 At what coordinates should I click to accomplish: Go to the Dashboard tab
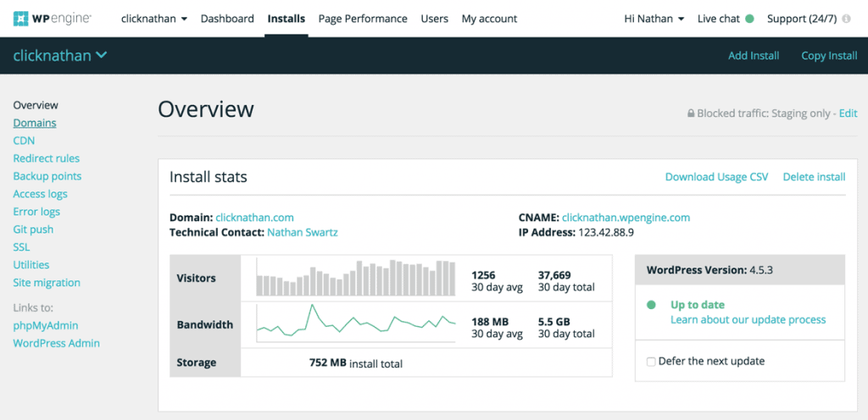pyautogui.click(x=227, y=19)
